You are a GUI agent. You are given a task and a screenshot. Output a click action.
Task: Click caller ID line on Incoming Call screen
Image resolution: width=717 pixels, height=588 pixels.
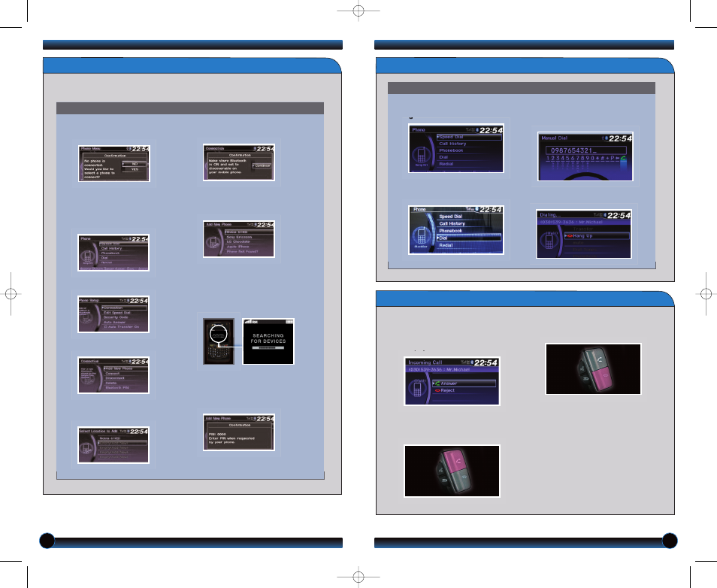452,369
